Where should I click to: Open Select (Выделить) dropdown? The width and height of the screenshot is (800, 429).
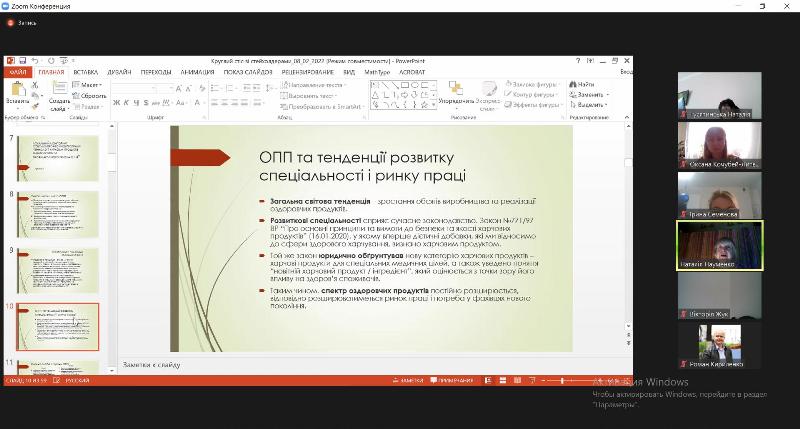[588, 105]
